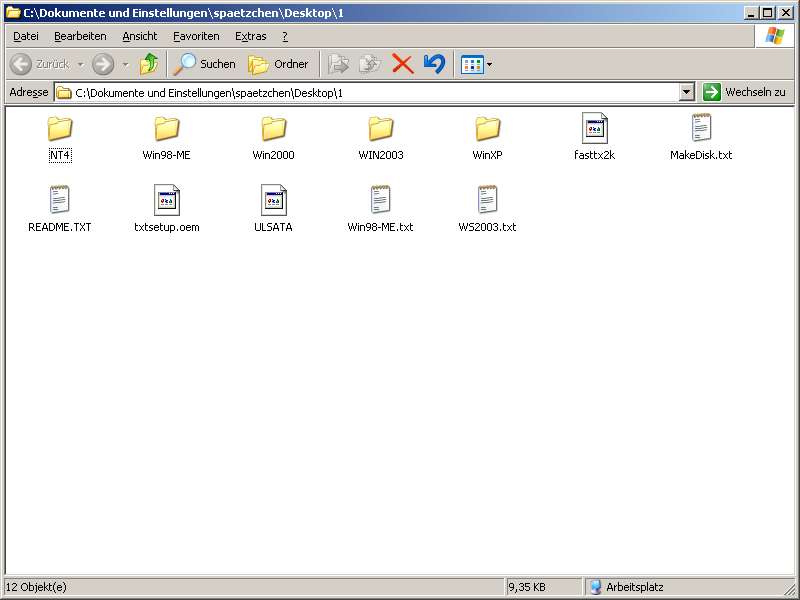This screenshot has width=800, height=600.
Task: Open the ? help menu
Action: [285, 36]
